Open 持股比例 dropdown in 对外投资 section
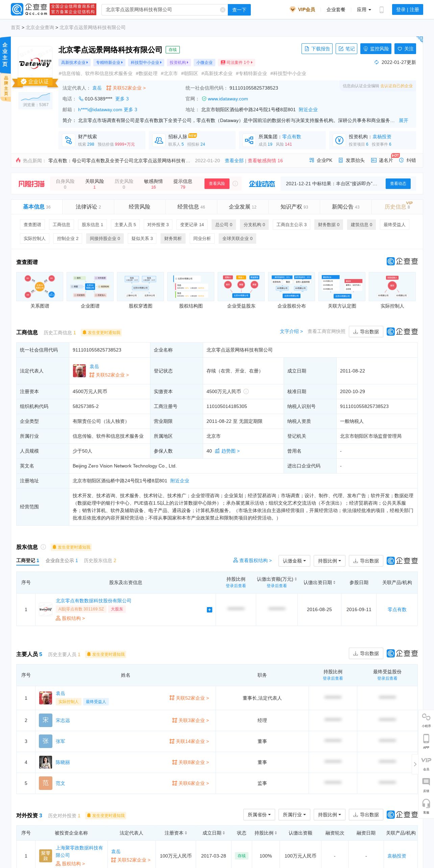The height and width of the screenshot is (868, 434). [330, 815]
